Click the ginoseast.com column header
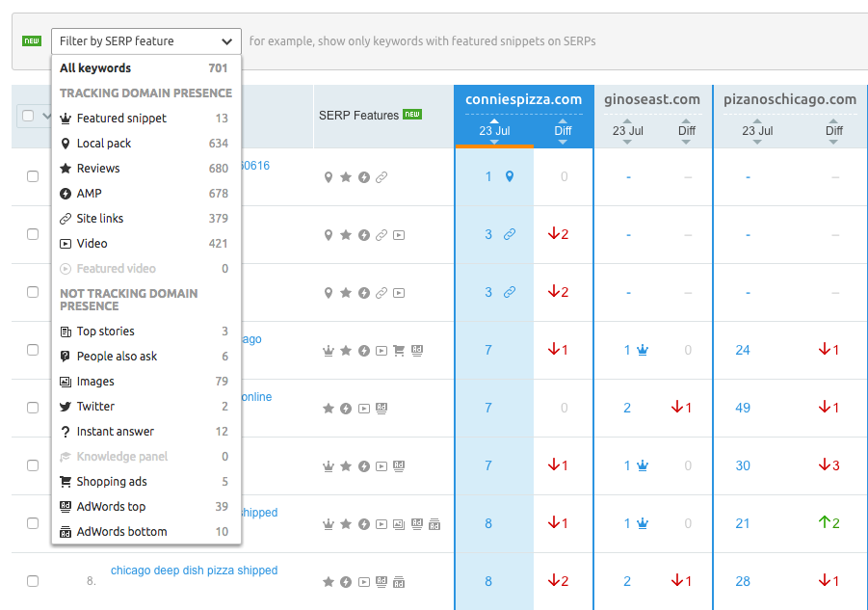Viewport: 868px width, 610px height. 652,99
